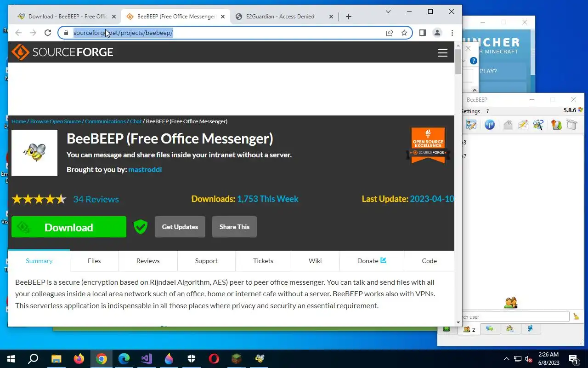Select the blue flag tab in BeeBEEP
The height and width of the screenshot is (368, 588).
coord(530,329)
